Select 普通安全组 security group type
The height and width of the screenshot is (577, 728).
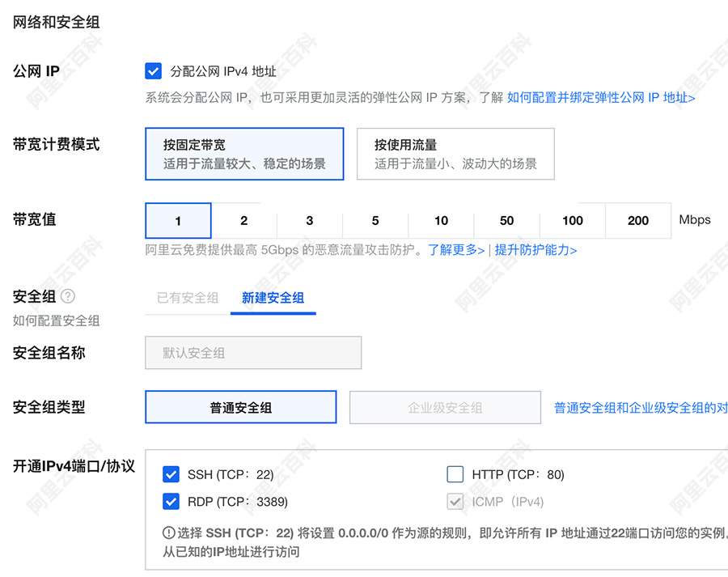pos(240,407)
